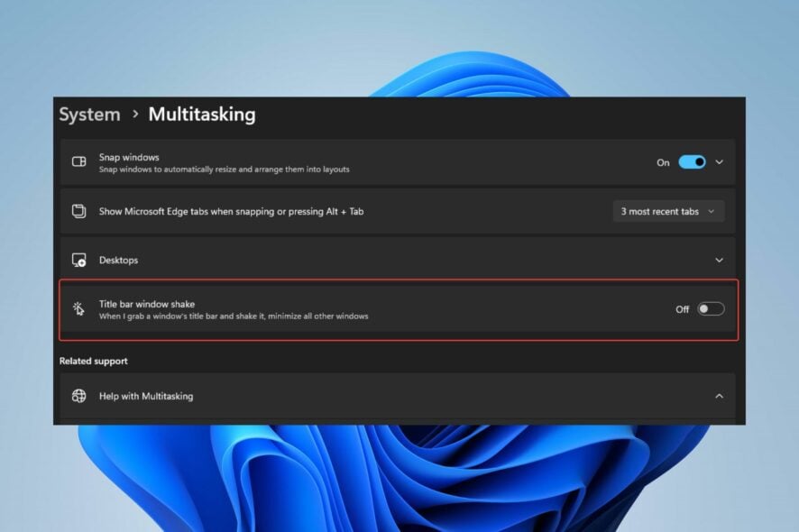Click the Help with Multitasking label
Screen dimensions: 799x532
(x=146, y=396)
